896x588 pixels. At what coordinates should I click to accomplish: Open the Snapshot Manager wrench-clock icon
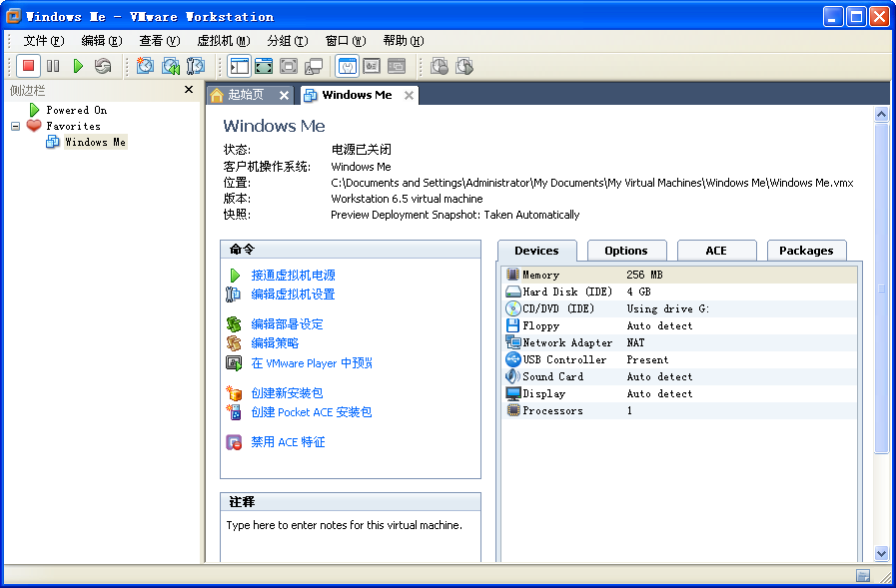(x=196, y=66)
